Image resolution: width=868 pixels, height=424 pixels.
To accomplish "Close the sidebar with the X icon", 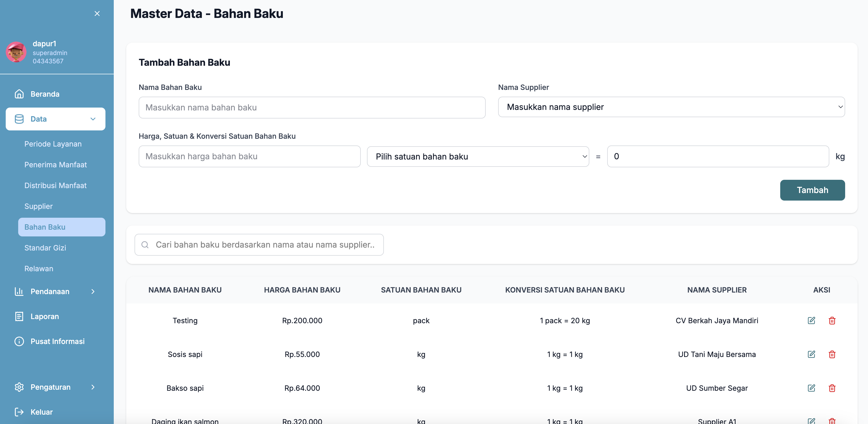I will coord(97,14).
